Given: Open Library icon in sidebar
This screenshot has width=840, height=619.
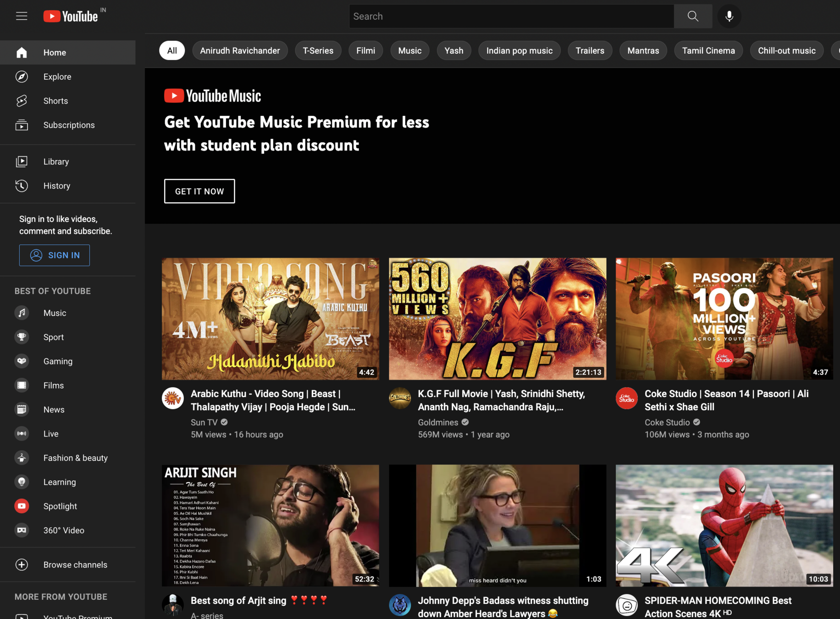Looking at the screenshot, I should pos(22,161).
